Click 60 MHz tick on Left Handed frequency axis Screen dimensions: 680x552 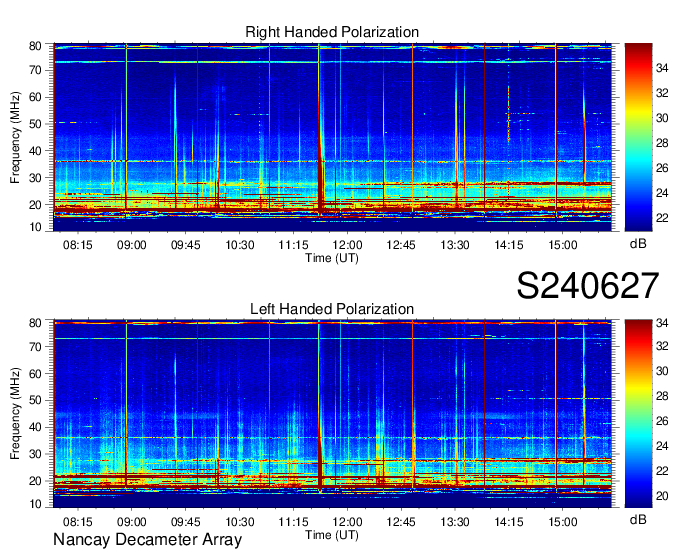35,374
